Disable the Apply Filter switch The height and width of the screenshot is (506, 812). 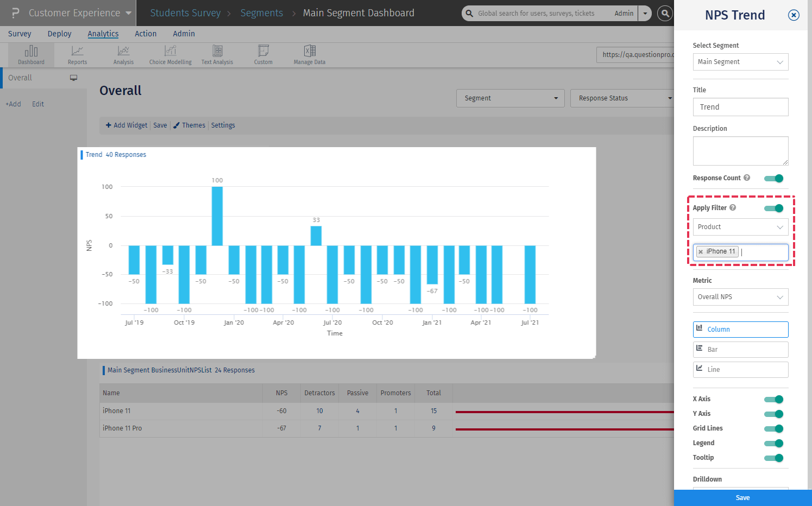[773, 208]
